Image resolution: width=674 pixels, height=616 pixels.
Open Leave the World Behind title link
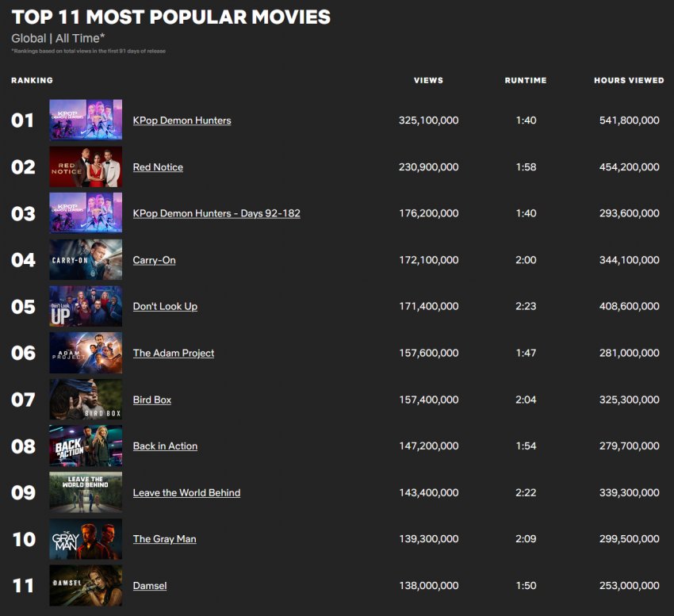[186, 492]
